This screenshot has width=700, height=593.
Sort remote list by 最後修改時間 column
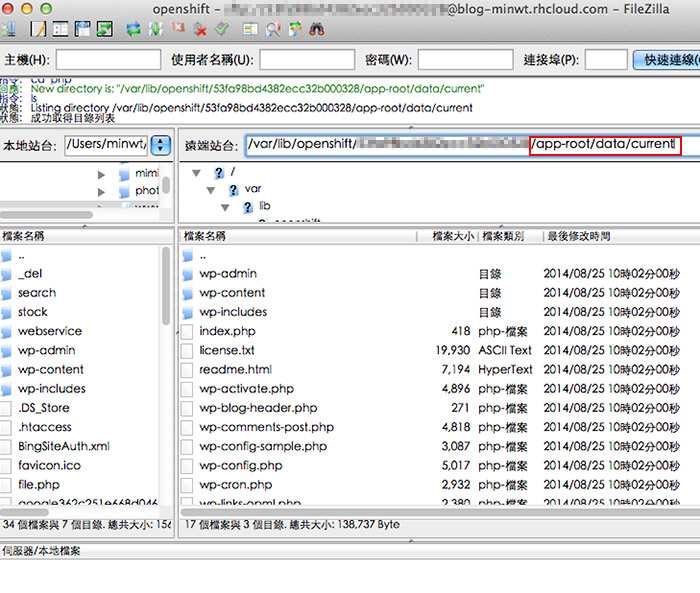pyautogui.click(x=622, y=236)
